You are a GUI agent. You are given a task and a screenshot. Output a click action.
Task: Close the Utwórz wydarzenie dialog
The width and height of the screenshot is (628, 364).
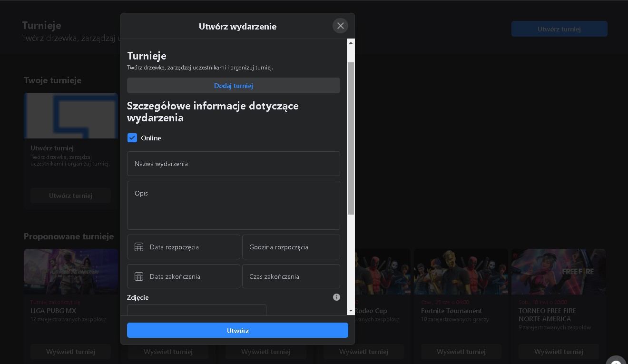pyautogui.click(x=340, y=26)
